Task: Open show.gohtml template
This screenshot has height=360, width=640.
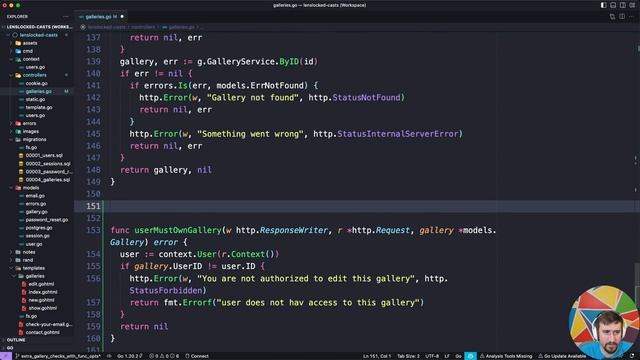Action: [42, 308]
